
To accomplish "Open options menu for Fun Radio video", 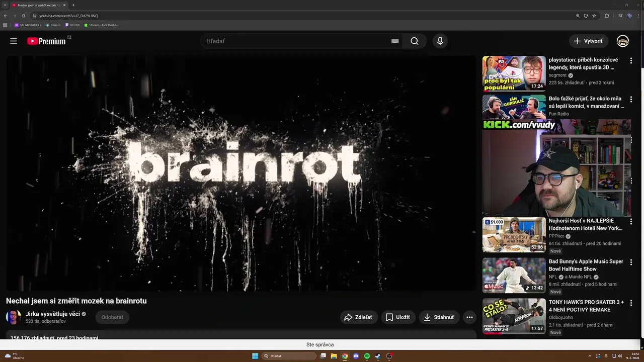I will tap(631, 100).
